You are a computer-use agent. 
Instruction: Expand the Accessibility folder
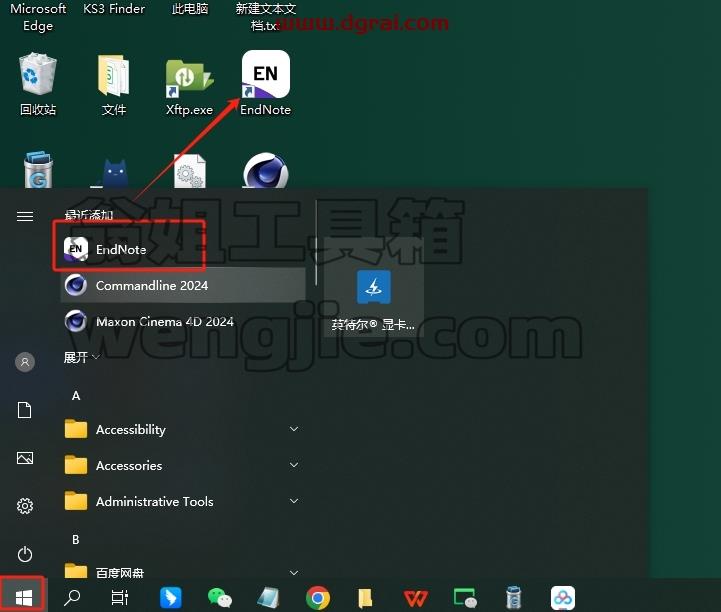click(183, 429)
